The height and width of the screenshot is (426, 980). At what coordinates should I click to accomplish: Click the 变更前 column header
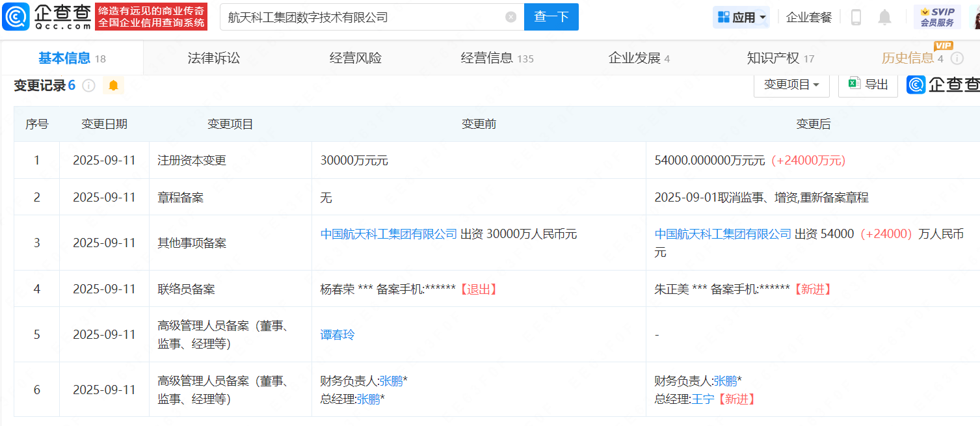pyautogui.click(x=479, y=124)
